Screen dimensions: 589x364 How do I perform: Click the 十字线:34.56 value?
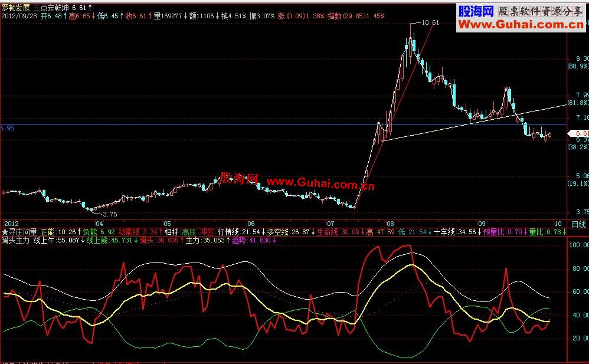[455, 232]
